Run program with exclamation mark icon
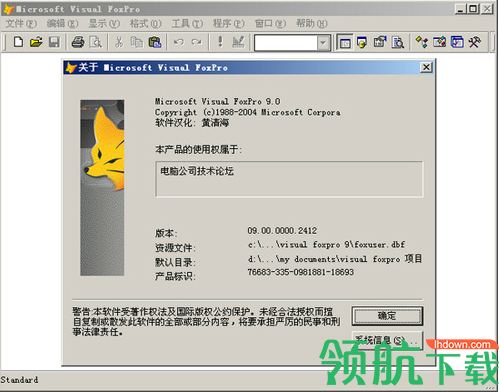This screenshot has height=392, width=499. click(x=220, y=42)
